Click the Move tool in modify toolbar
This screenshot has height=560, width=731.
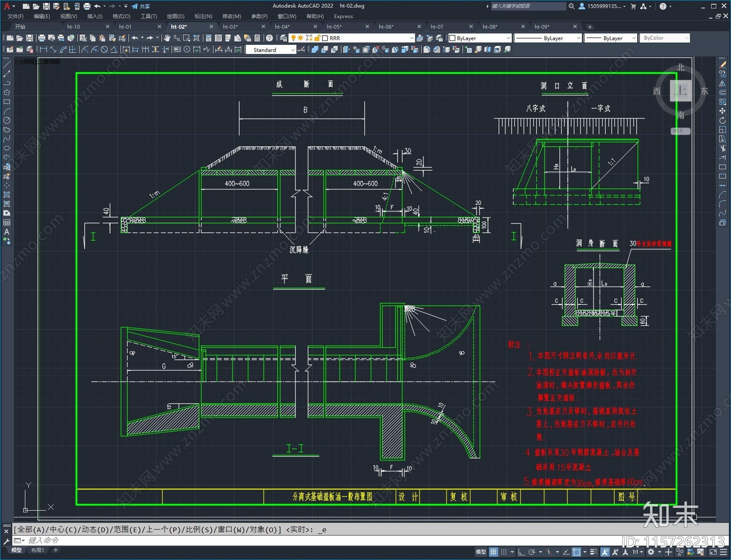click(x=722, y=111)
